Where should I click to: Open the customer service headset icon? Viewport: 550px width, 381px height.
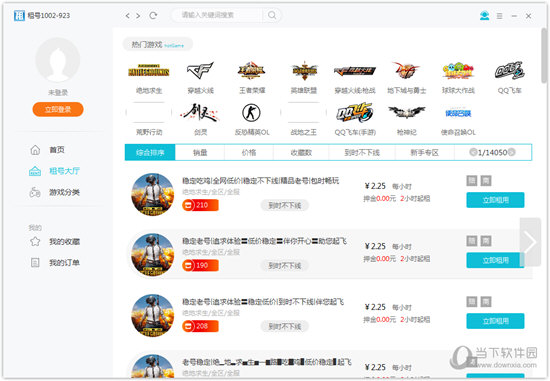(484, 15)
